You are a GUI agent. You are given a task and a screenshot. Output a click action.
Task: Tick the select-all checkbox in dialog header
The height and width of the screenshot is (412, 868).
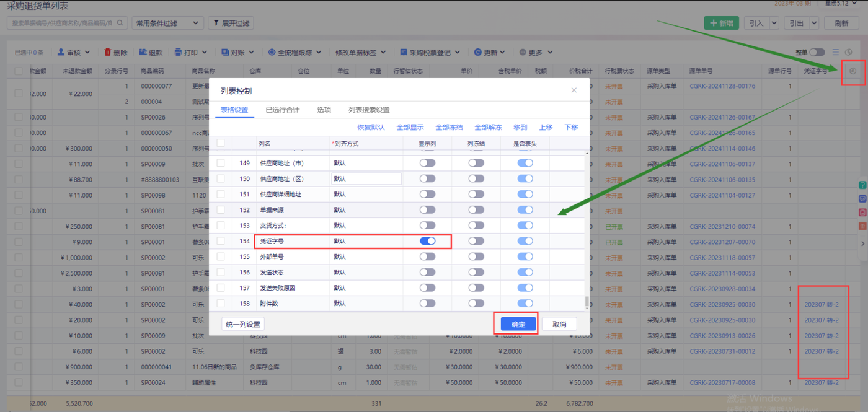click(x=221, y=143)
